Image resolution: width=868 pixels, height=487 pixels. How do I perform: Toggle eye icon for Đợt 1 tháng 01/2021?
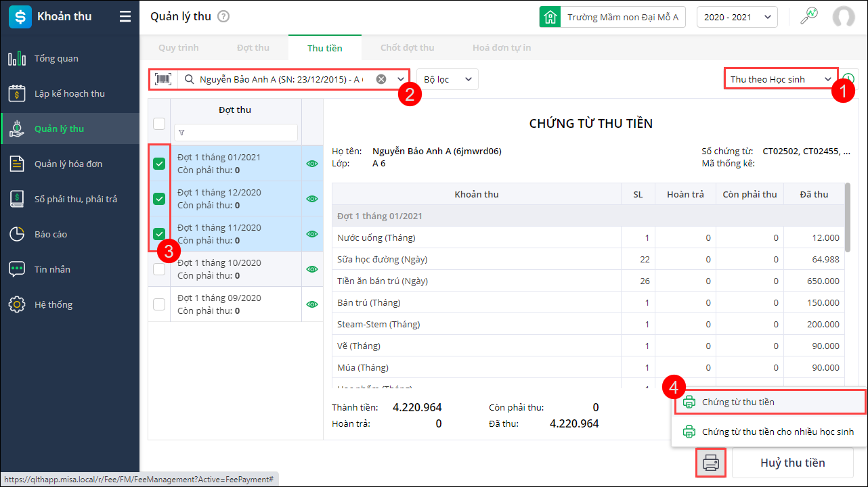click(x=312, y=164)
